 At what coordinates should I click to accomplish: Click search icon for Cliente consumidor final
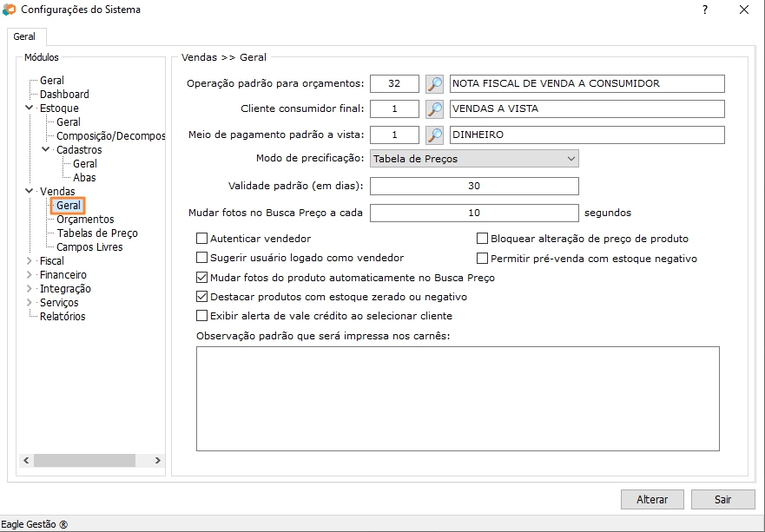(434, 109)
